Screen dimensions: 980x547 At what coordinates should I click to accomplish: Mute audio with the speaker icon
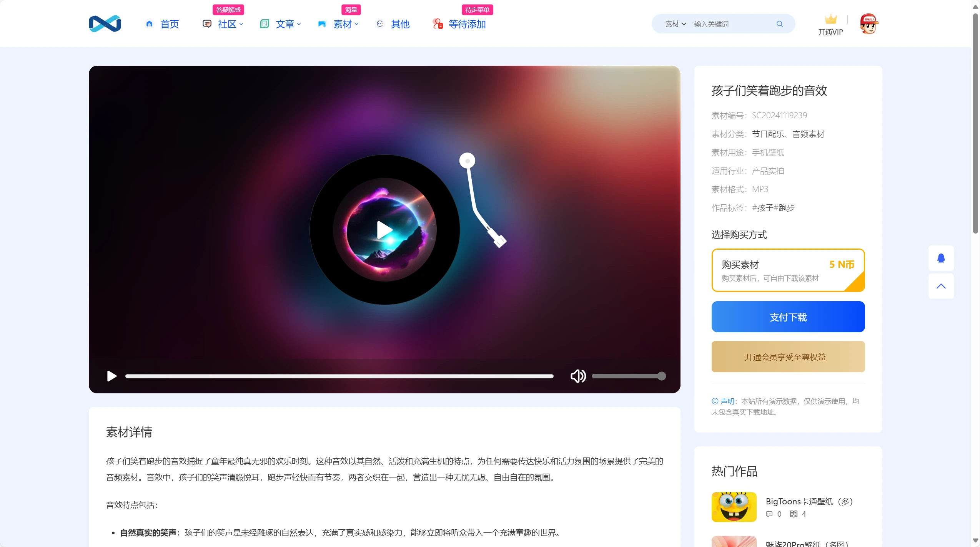click(x=578, y=376)
